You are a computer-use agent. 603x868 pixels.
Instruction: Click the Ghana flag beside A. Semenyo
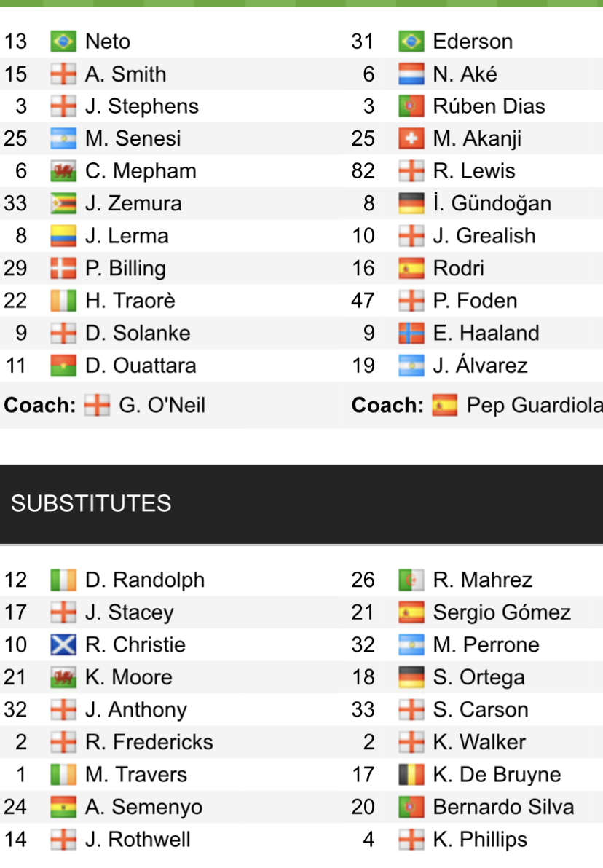pyautogui.click(x=63, y=807)
